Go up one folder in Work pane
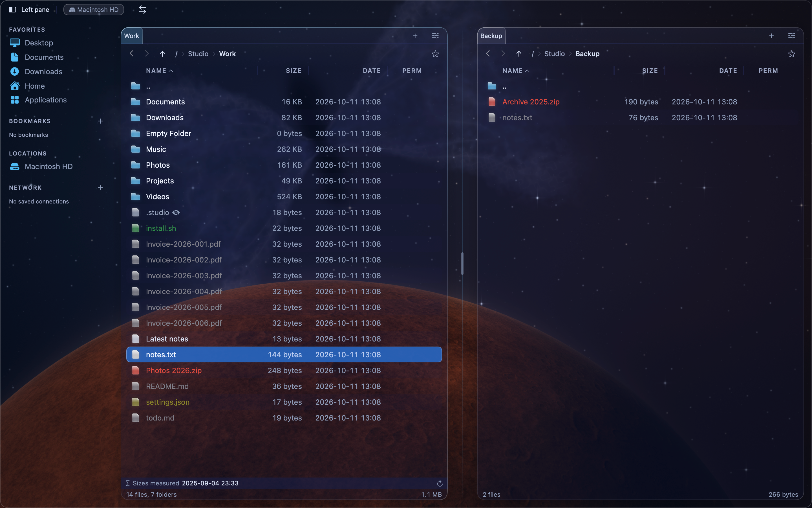812x508 pixels. pyautogui.click(x=162, y=54)
